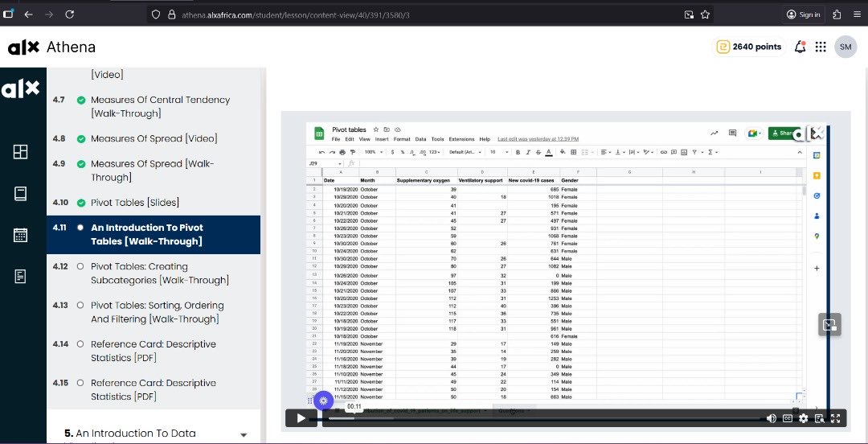Screen dimensions: 868x444
Task: Enter fullscreen video mode
Action: click(836, 418)
